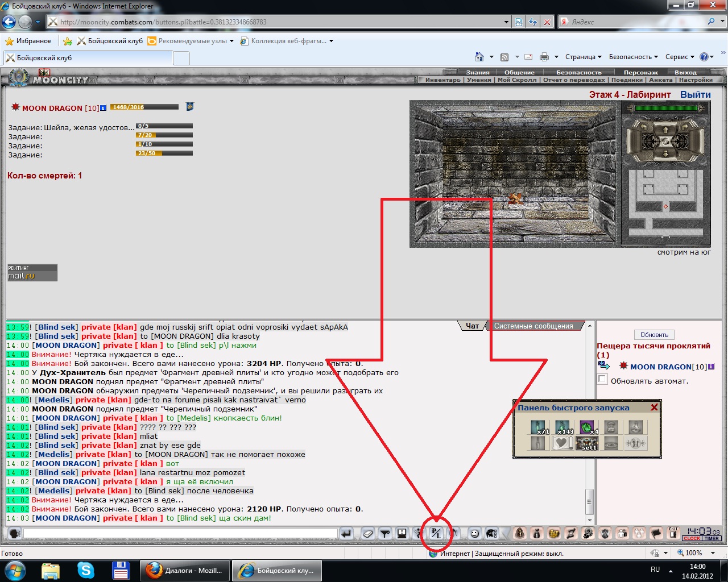This screenshot has width=728, height=582.
Task: Click the Обновить button
Action: tap(654, 335)
